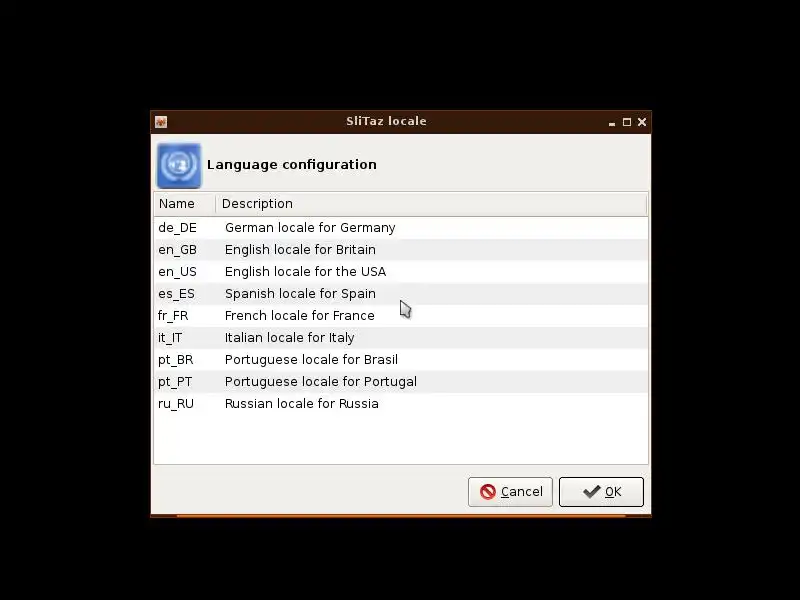Sort the list by the Name column header
This screenshot has width=800, height=600.
coord(184,204)
